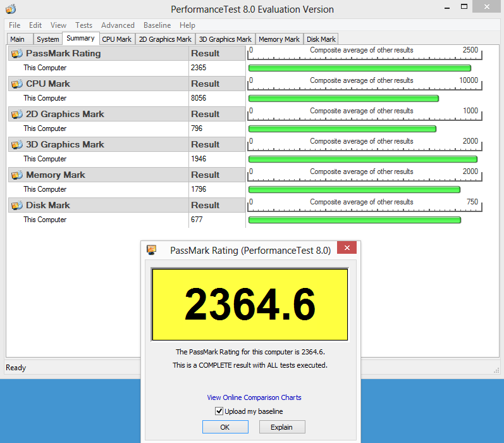
Task: Select the 2D Graphics result value 796
Action: click(x=197, y=128)
